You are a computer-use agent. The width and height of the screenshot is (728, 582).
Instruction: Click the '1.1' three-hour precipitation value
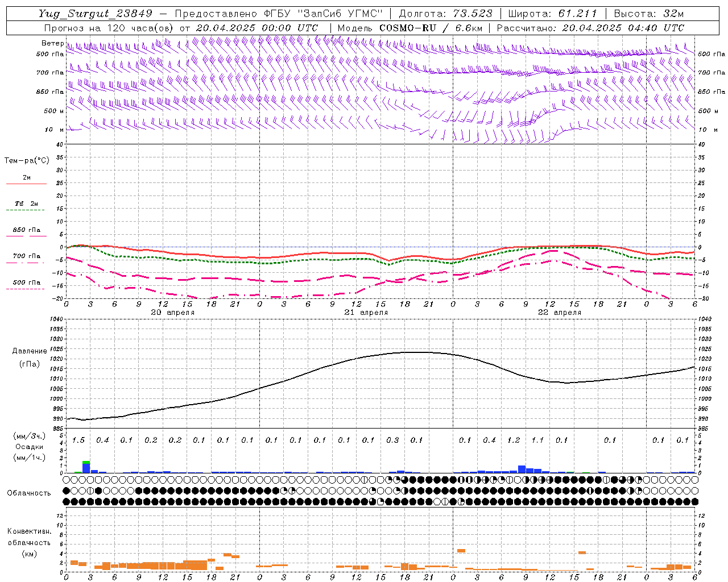(537, 440)
